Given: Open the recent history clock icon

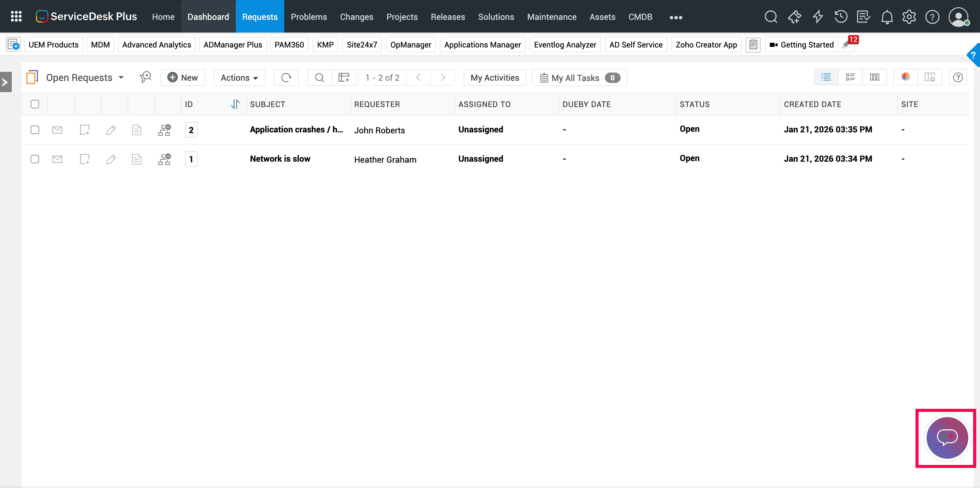Looking at the screenshot, I should (x=841, y=17).
